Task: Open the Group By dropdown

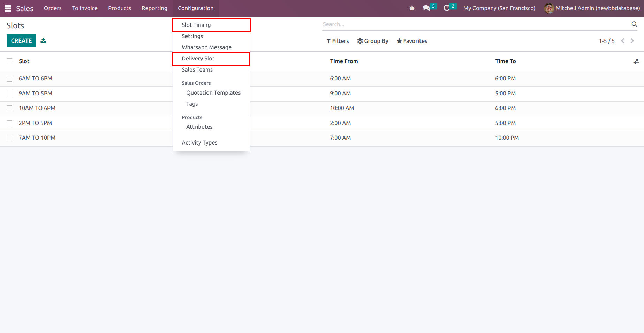Action: click(x=373, y=41)
